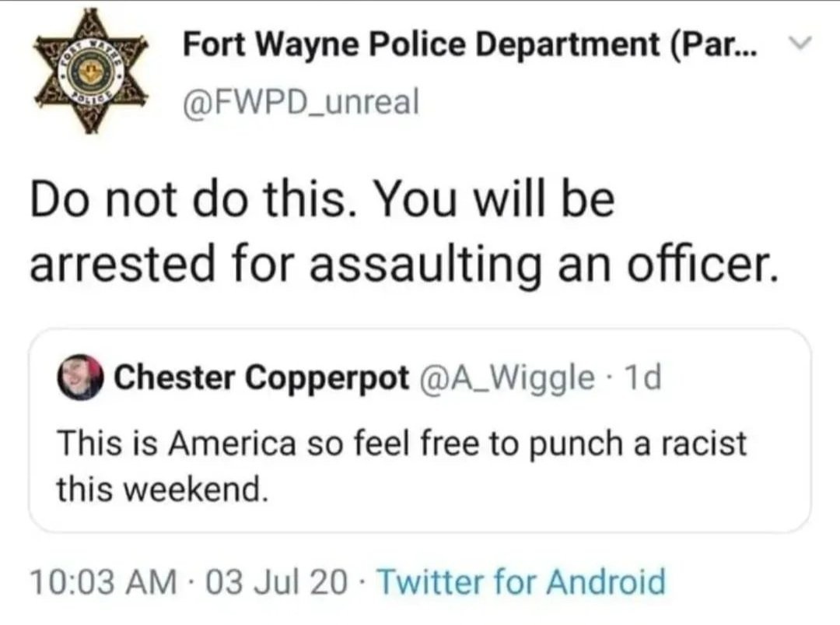Click empty space right of "this weekend."
The height and width of the screenshot is (625, 840).
544,490
